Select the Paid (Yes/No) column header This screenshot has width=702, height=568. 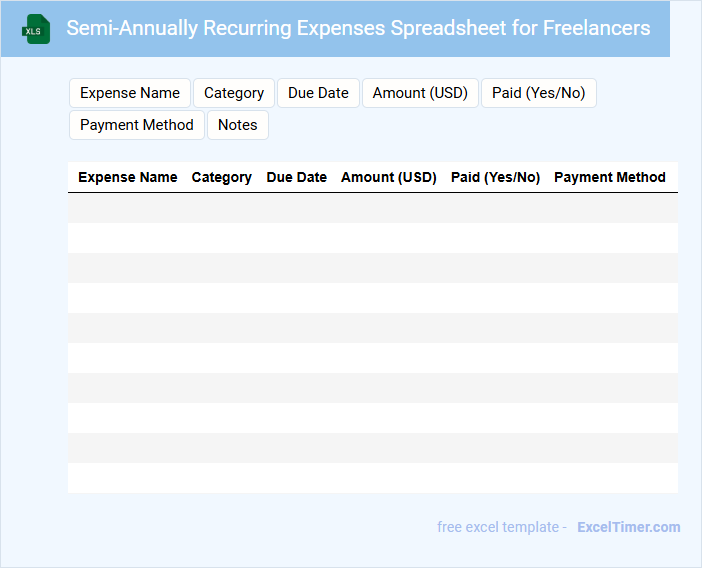495,177
